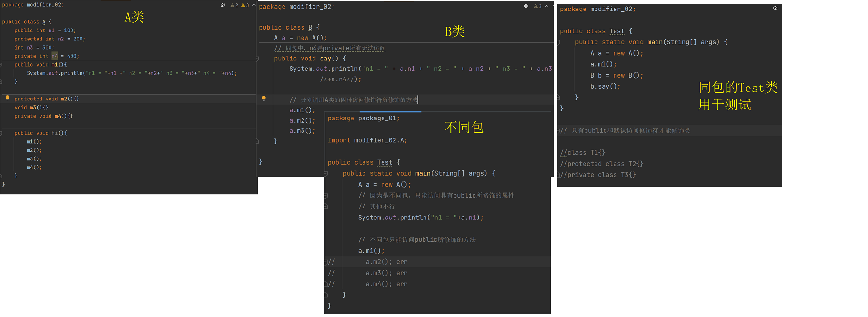This screenshot has height=317, width=868.
Task: Collapse comment fold at a.m2(); err line
Action: 326,262
